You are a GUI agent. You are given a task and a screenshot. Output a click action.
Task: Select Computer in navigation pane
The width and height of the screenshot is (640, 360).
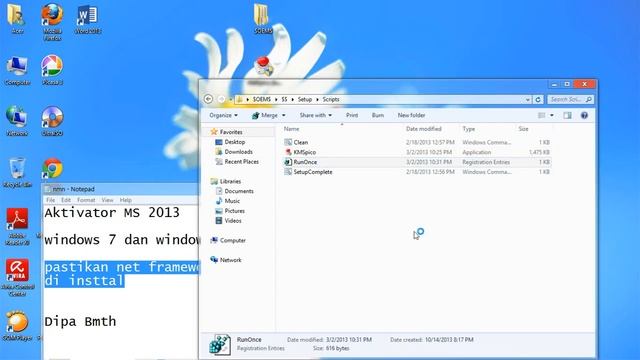pyautogui.click(x=233, y=240)
